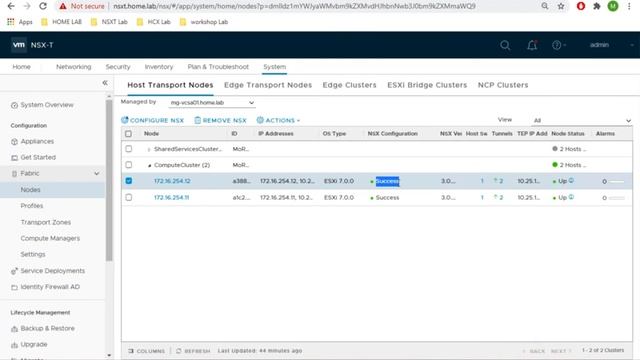This screenshot has width=640, height=360.
Task: Switch to the Edge Clusters tab
Action: pos(349,85)
